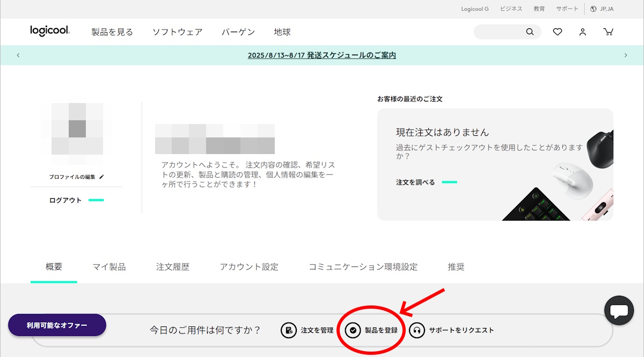This screenshot has width=644, height=357.
Task: Select the アカウント設定 tab
Action: [248, 267]
